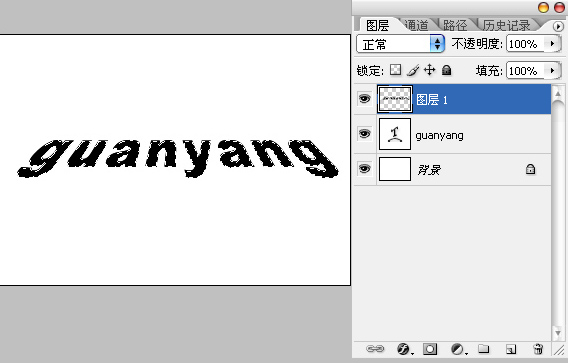The height and width of the screenshot is (363, 568).
Task: Lock image pixels brush icon
Action: [413, 70]
